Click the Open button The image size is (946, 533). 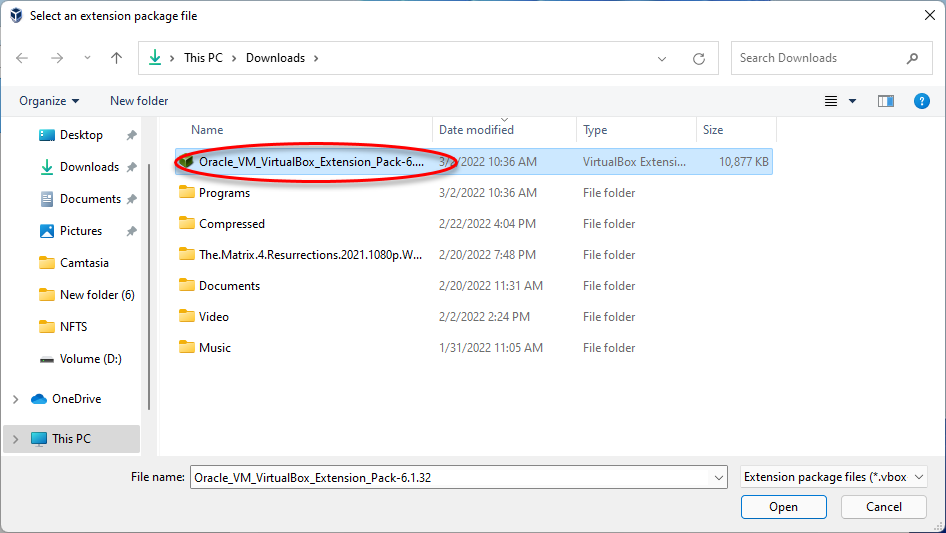point(784,507)
